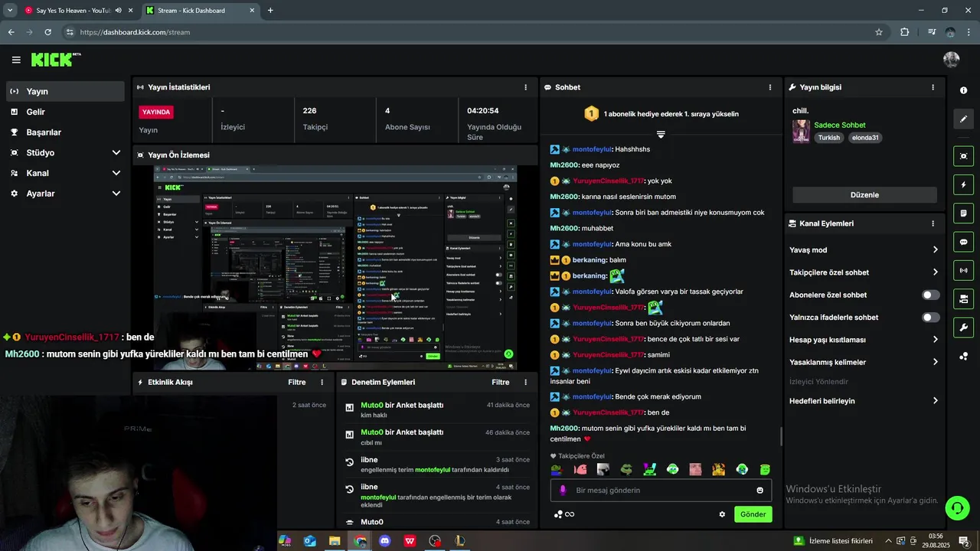980x551 pixels.
Task: Open chat settings gear beside Gönder
Action: click(x=721, y=514)
